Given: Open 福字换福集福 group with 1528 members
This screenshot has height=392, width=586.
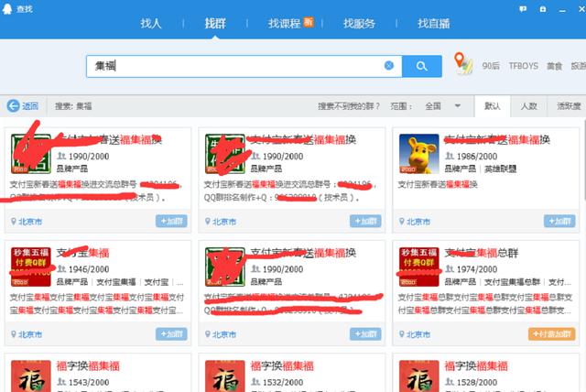Looking at the screenshot, I should click(x=476, y=365).
